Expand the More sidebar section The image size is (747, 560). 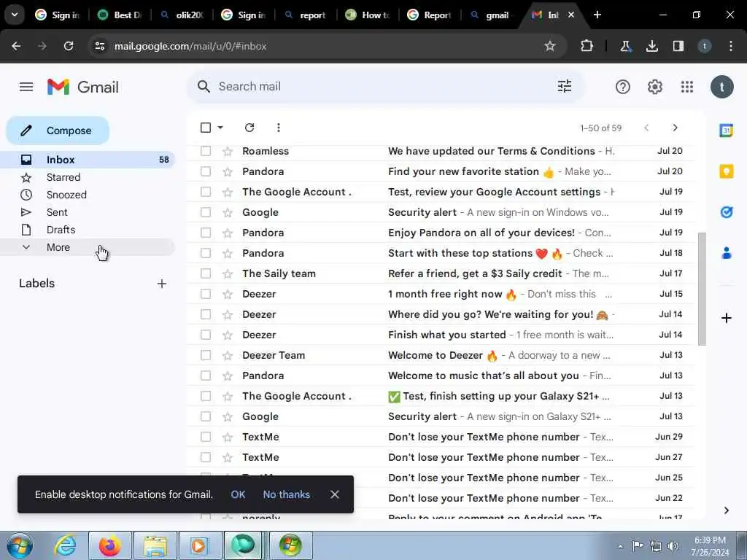[x=88, y=247]
